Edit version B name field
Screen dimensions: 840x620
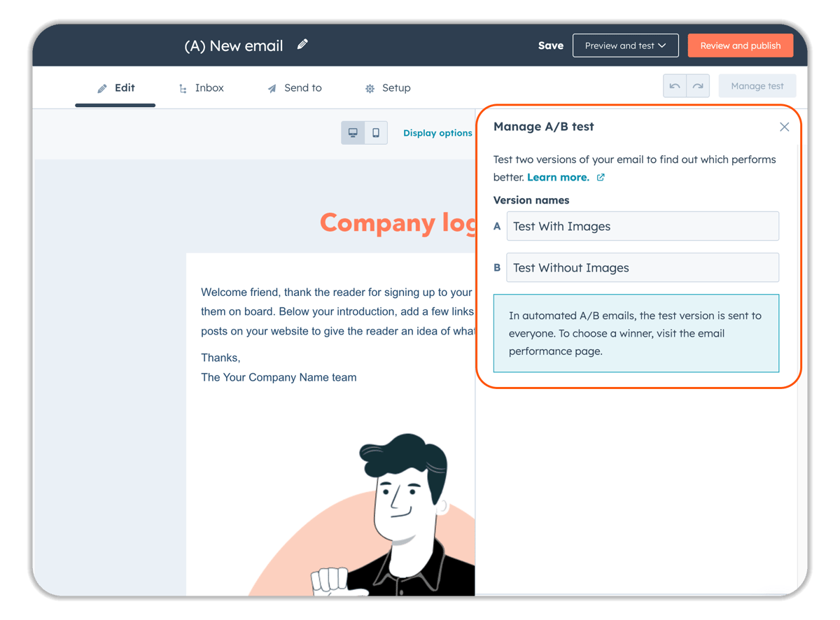tap(643, 267)
